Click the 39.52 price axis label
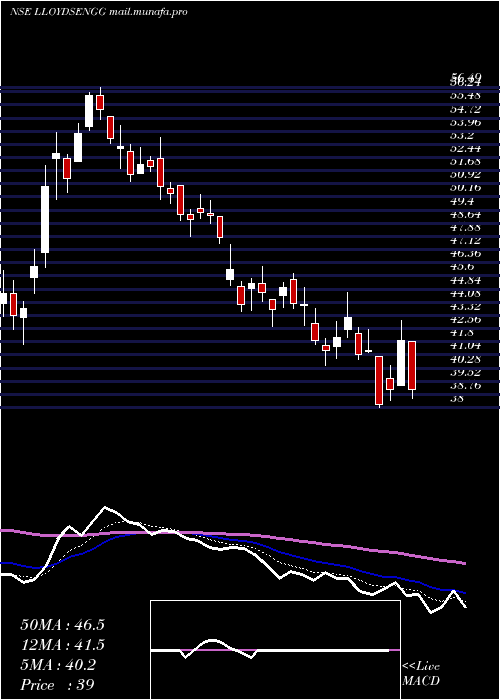Viewport: 500px width, 700px height. click(465, 372)
